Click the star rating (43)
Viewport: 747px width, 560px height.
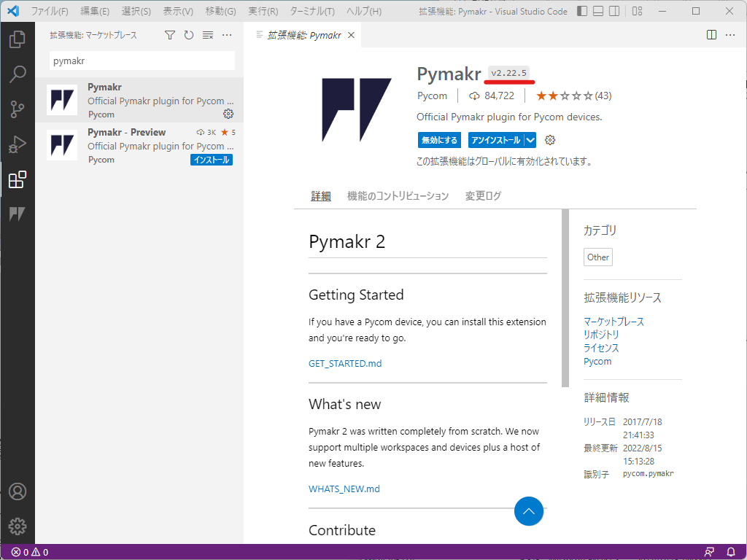[x=573, y=96]
